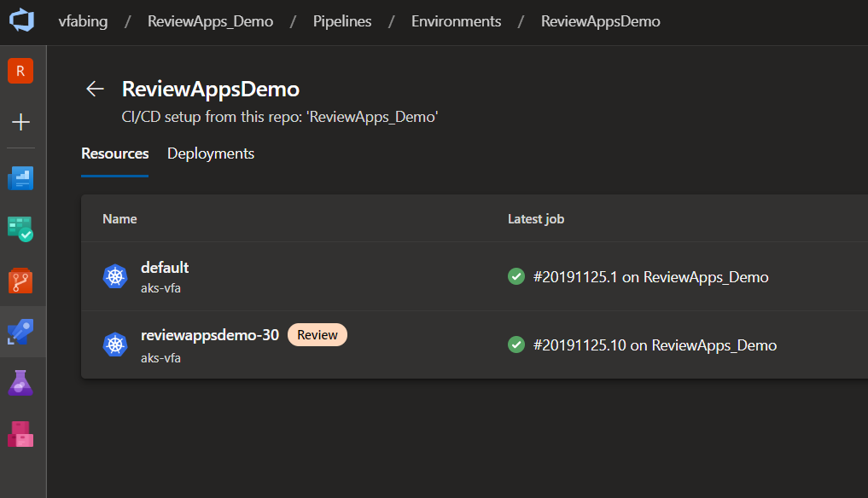Open job #20191125.1 on ReviewApps_Demo
The width and height of the screenshot is (868, 498).
pyautogui.click(x=650, y=277)
